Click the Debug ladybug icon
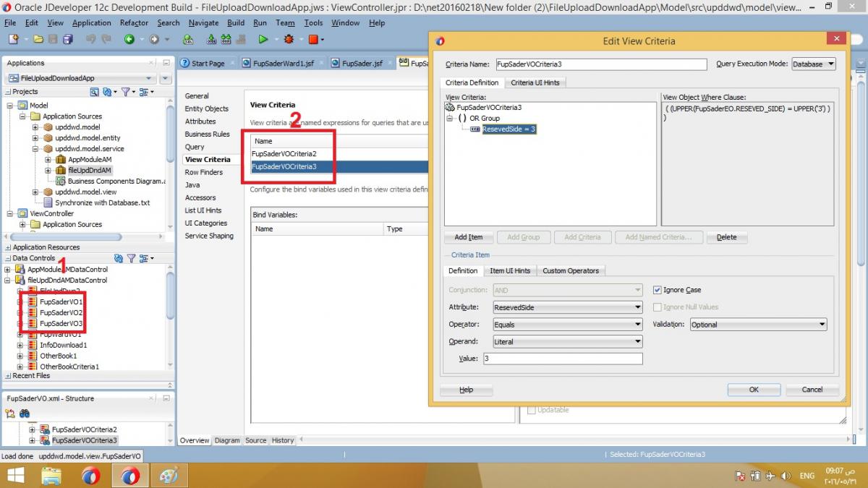Viewport: 868px width, 488px height. click(x=289, y=39)
